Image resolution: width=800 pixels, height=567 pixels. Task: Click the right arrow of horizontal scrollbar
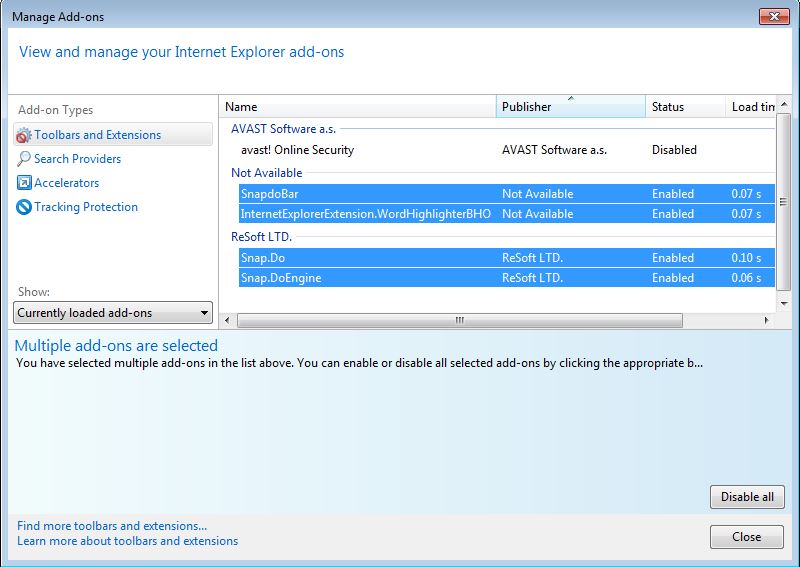coord(767,321)
